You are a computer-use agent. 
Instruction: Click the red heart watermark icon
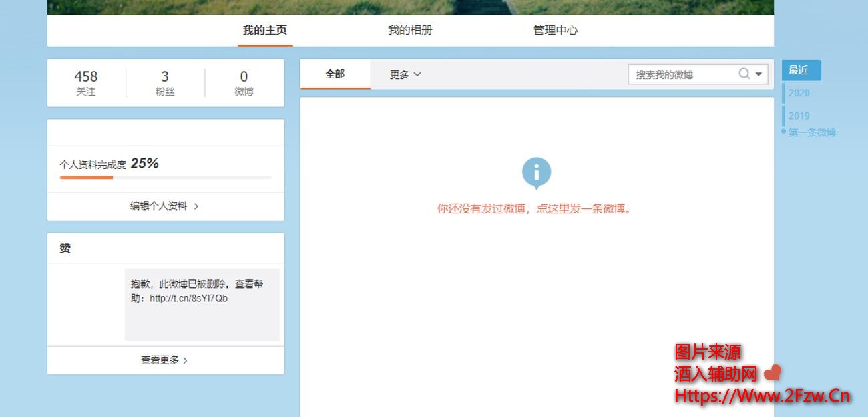772,373
